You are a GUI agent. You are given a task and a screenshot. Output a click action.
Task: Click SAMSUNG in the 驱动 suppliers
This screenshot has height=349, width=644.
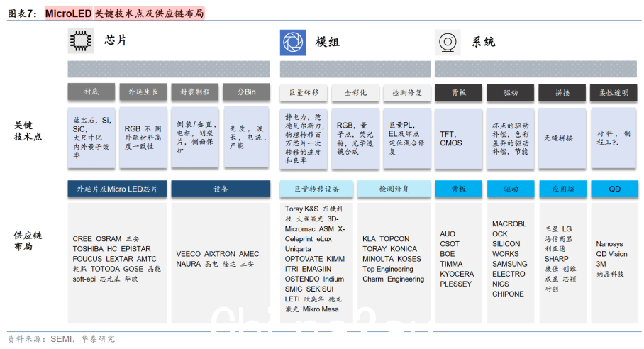[510, 264]
